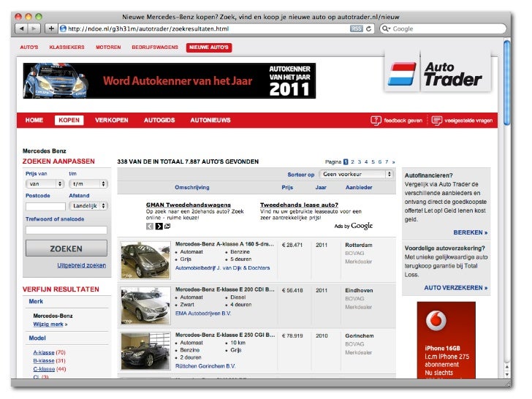The height and width of the screenshot is (399, 532).
Task: Open AUTOGIDS in red navigation bar
Action: (x=159, y=120)
